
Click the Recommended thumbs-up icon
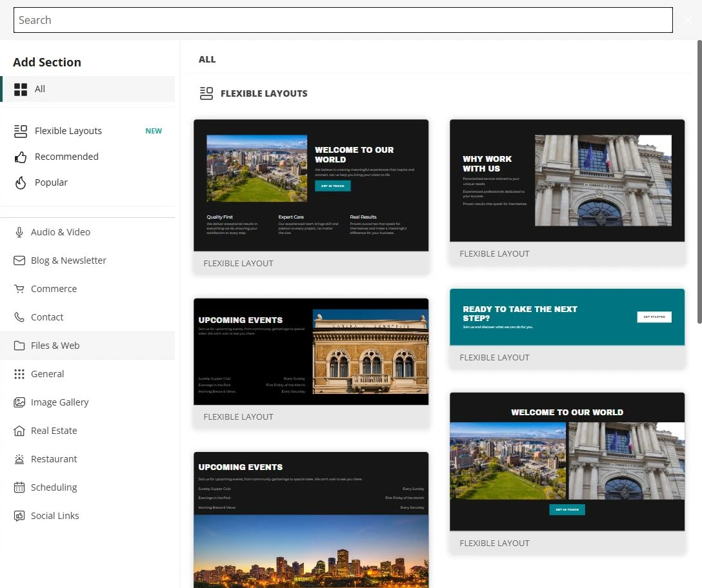point(21,157)
